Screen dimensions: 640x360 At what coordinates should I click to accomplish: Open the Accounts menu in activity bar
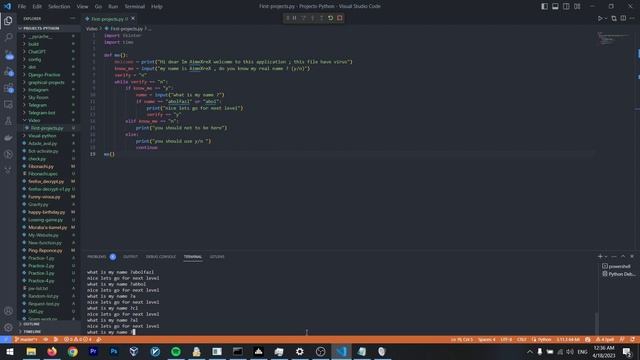coord(8,311)
